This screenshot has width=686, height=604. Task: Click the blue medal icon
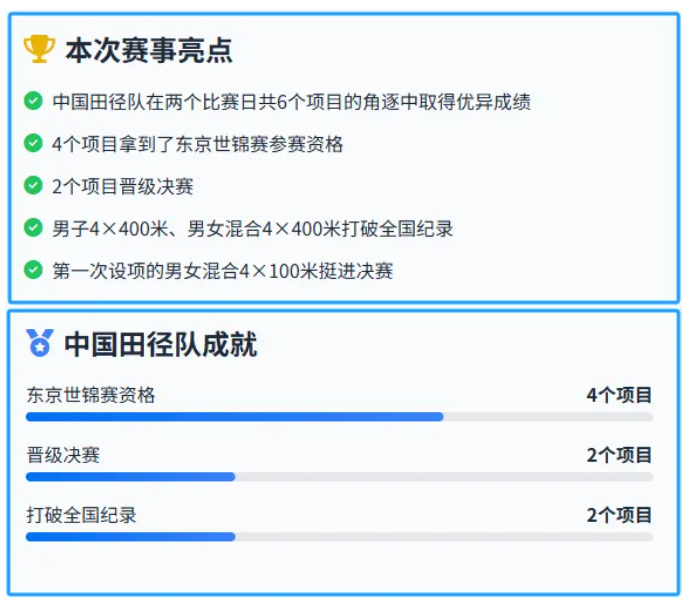click(x=40, y=343)
